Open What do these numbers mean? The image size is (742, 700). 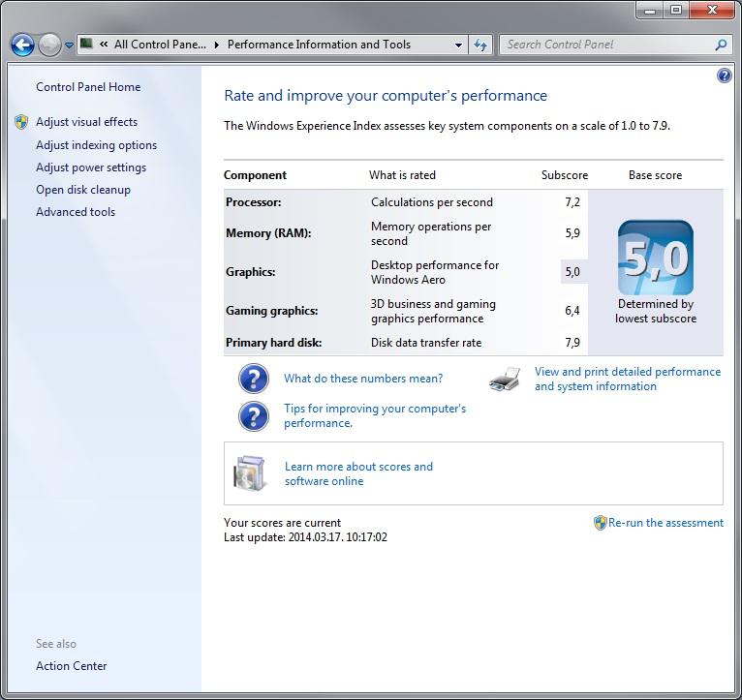(x=363, y=379)
